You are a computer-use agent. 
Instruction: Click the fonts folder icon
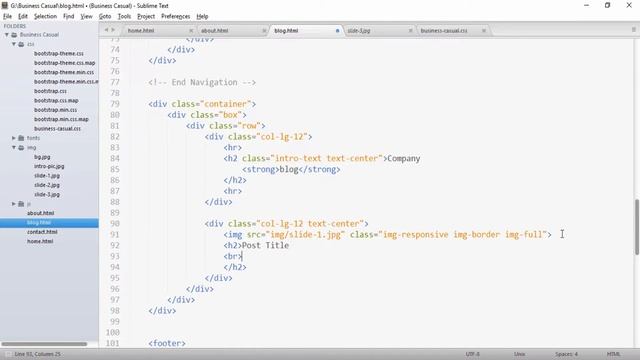coord(21,138)
